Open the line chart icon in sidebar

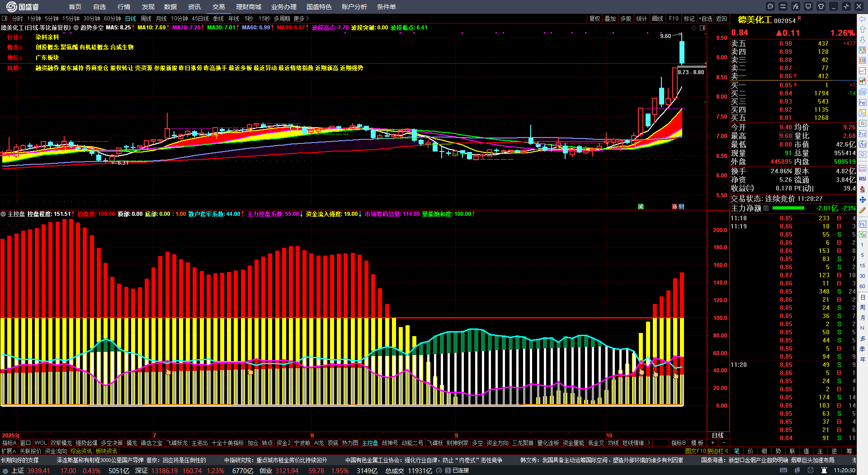[x=863, y=71]
